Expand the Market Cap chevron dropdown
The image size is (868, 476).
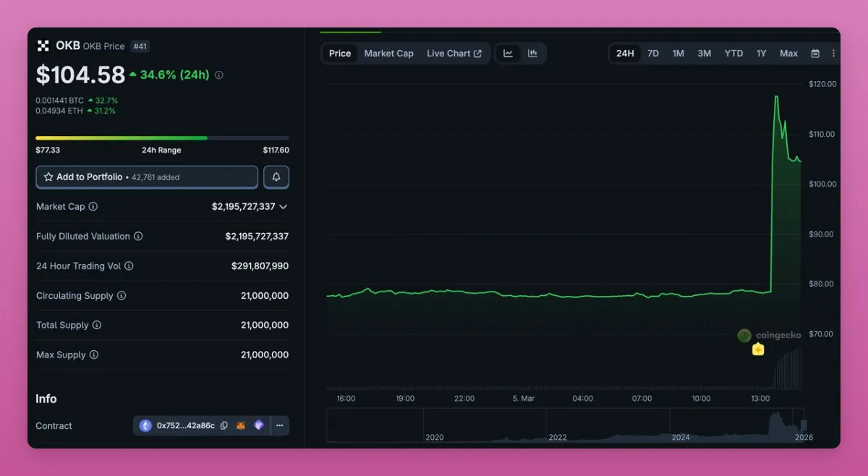click(283, 207)
